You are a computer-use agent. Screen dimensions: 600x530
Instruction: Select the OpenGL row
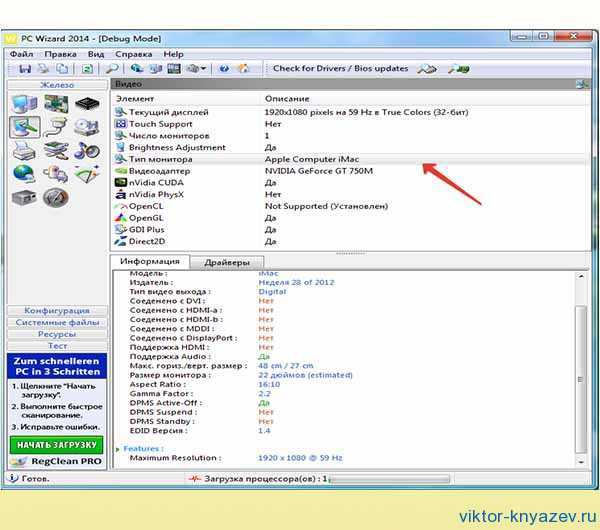point(351,218)
